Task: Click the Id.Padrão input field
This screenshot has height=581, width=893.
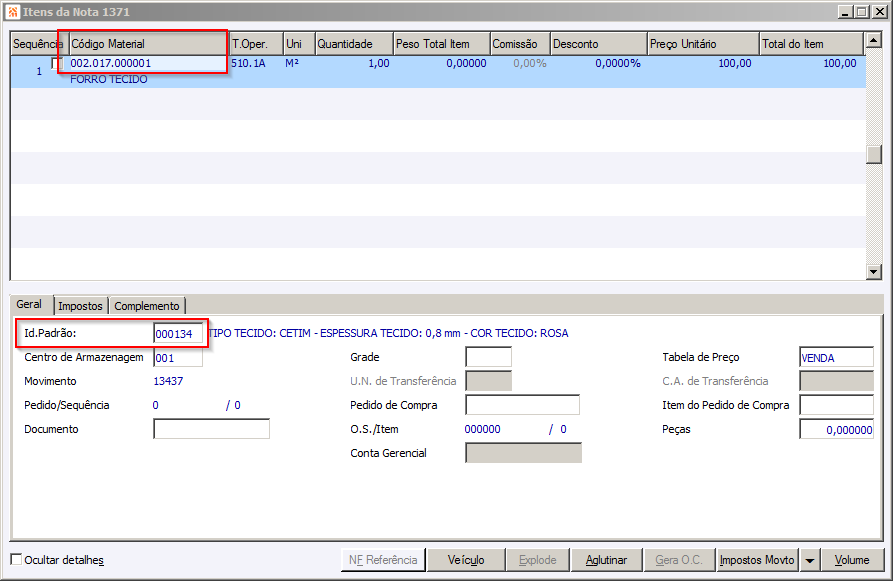Action: click(178, 334)
